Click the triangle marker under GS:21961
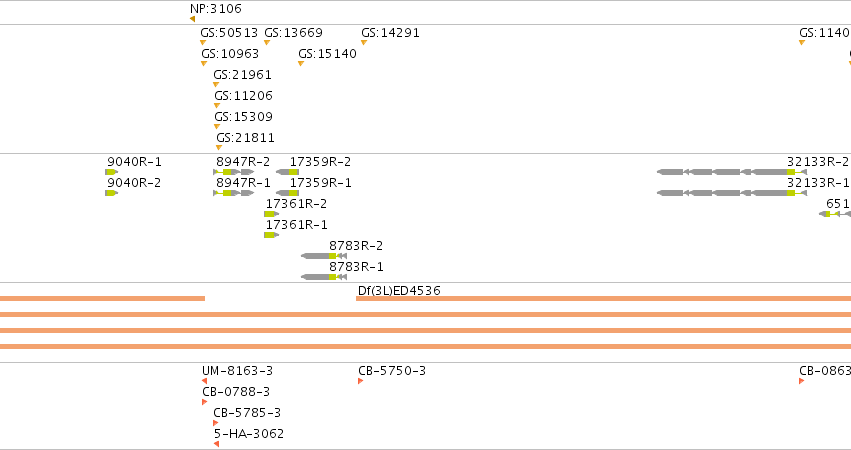Viewport: 851px width, 450px height. point(216,84)
